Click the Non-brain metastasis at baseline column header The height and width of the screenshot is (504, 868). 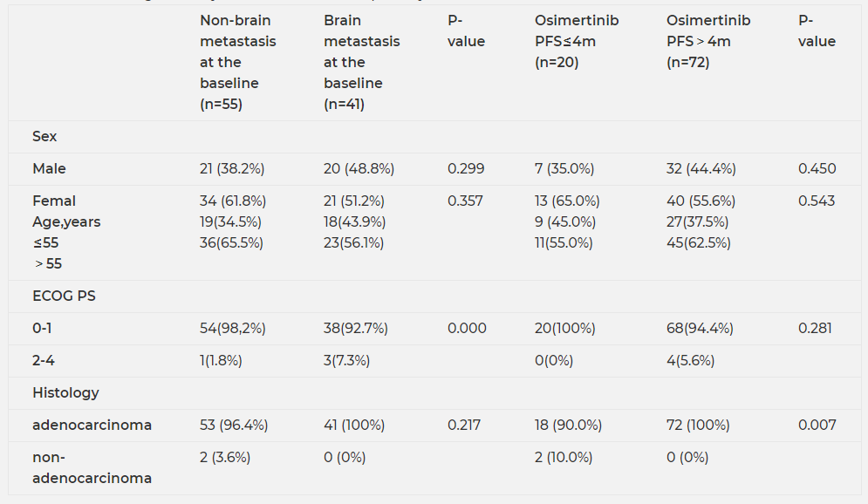[237, 62]
